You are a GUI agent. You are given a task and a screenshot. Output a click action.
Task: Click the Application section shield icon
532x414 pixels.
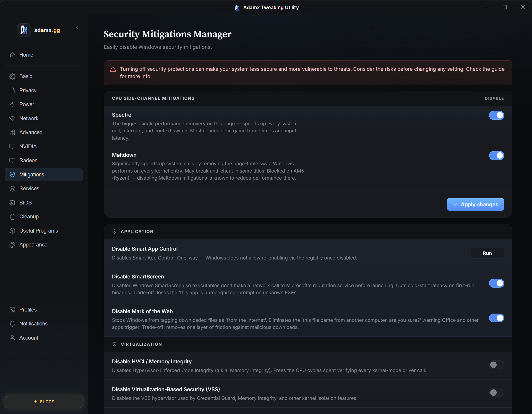114,231
